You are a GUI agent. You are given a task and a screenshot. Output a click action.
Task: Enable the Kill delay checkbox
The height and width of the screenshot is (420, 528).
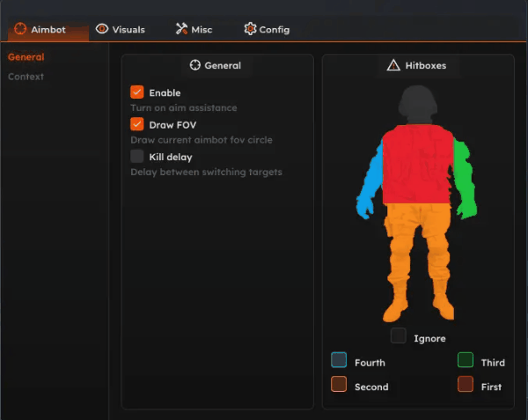pos(137,156)
